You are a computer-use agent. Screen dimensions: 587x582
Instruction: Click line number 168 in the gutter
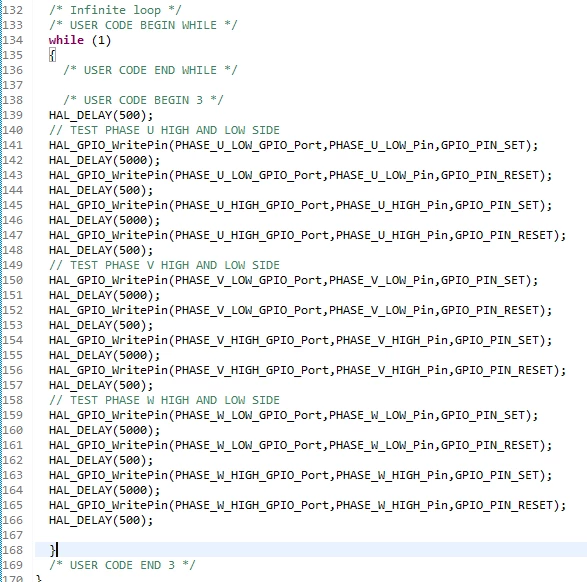(x=12, y=550)
